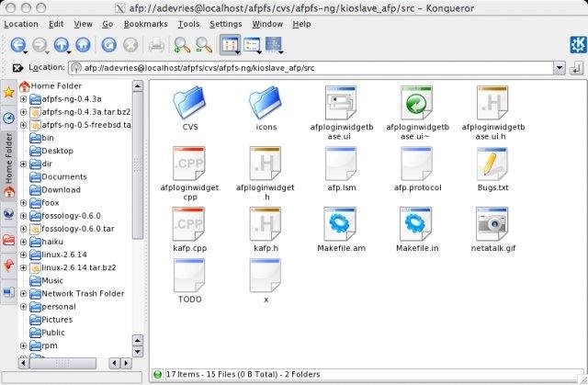Clear the location bar with the X icon
Viewport: 588px width, 385px height.
tap(17, 68)
